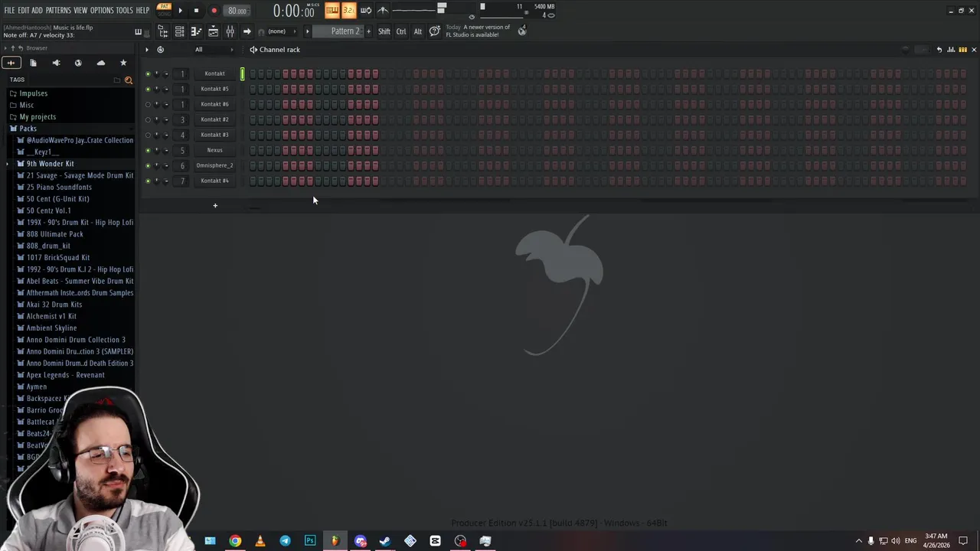Click the countdown 3.2.1 icon
The height and width of the screenshot is (551, 980).
348,10
